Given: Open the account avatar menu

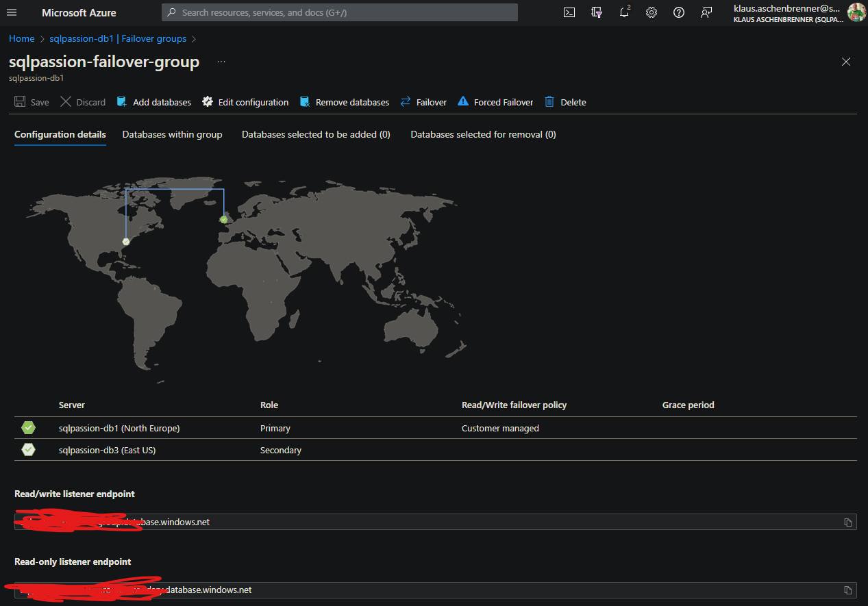Looking at the screenshot, I should tap(856, 12).
